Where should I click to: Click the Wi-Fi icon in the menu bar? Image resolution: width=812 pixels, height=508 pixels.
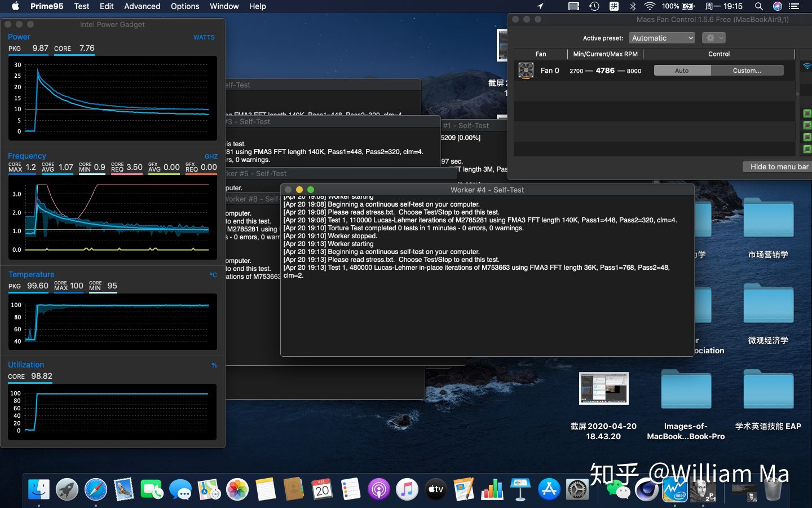(650, 6)
